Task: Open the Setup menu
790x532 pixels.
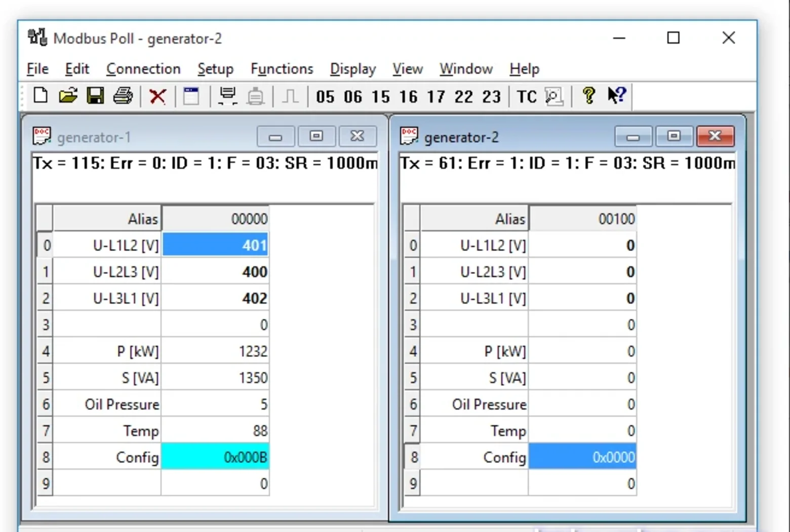Action: pyautogui.click(x=215, y=69)
